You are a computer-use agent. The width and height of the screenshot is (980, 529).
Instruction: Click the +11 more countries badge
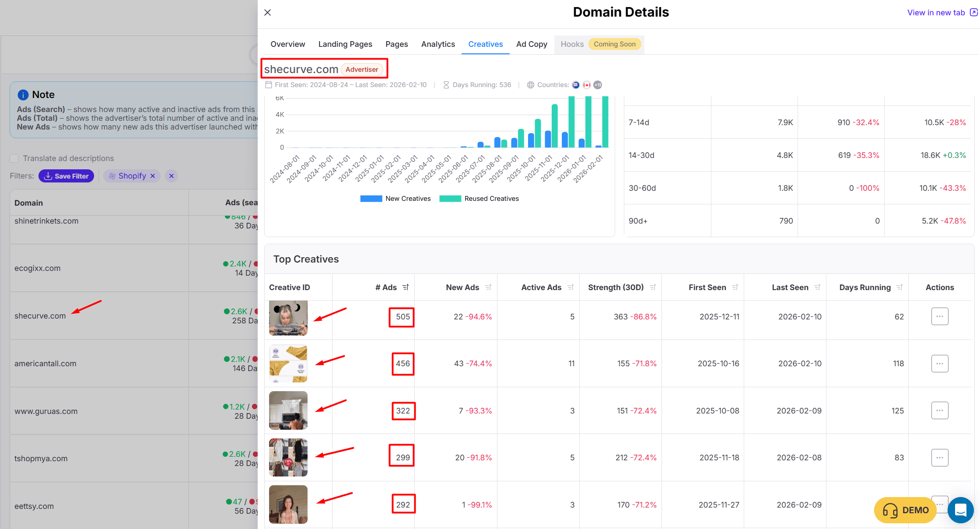coord(598,85)
